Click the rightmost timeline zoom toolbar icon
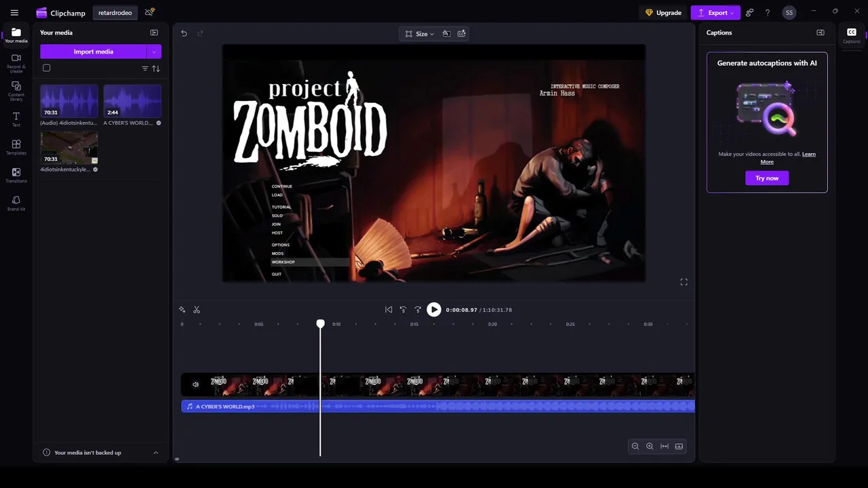 pos(679,446)
